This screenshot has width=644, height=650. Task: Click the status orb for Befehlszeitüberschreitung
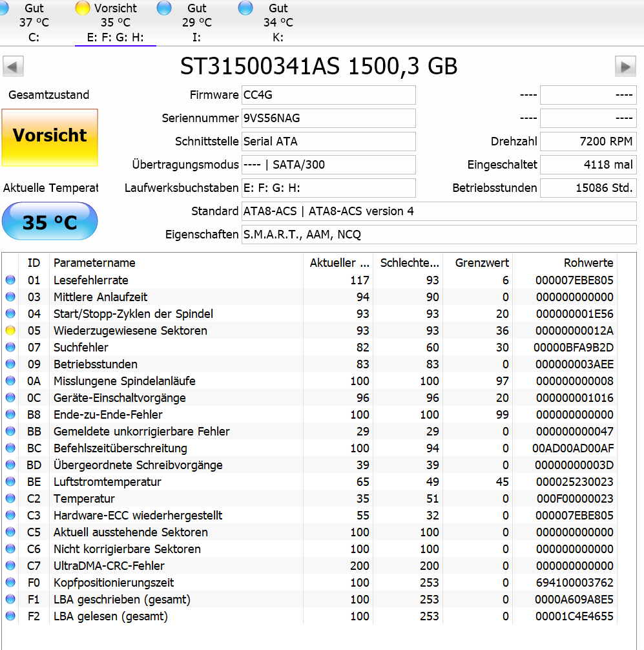pyautogui.click(x=10, y=448)
